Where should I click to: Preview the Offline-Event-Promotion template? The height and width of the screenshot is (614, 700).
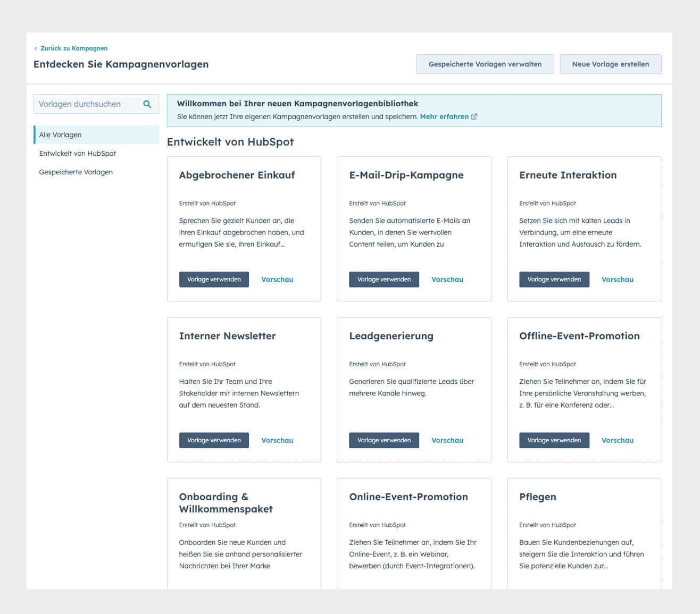[x=618, y=440]
